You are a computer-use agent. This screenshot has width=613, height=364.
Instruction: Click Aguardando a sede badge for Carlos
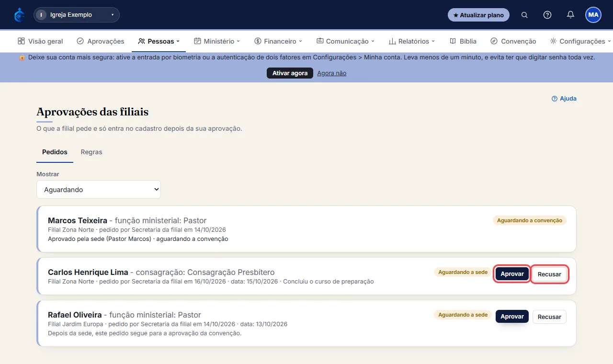click(x=463, y=272)
